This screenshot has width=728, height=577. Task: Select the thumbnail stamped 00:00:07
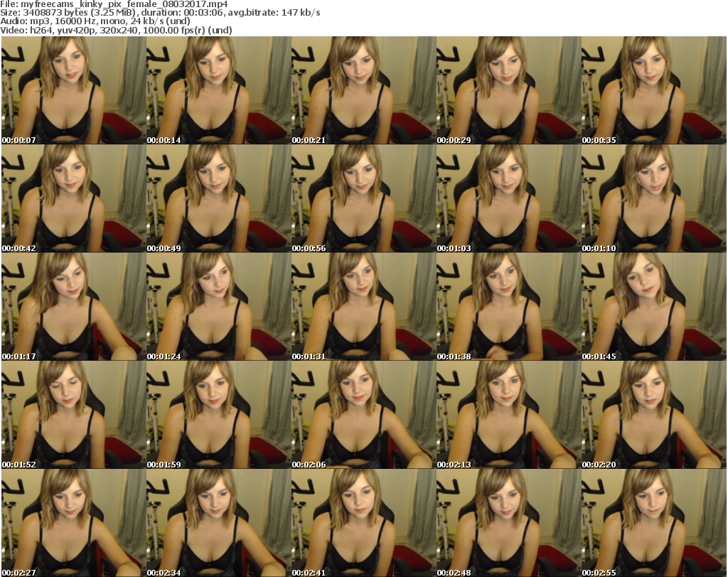click(x=73, y=90)
